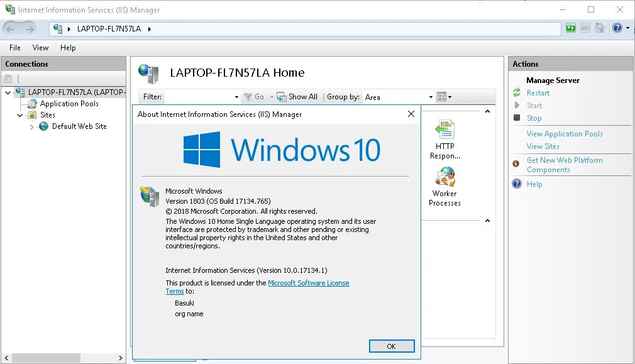Click the Restart green arrows icon
The image size is (635, 364).
517,92
